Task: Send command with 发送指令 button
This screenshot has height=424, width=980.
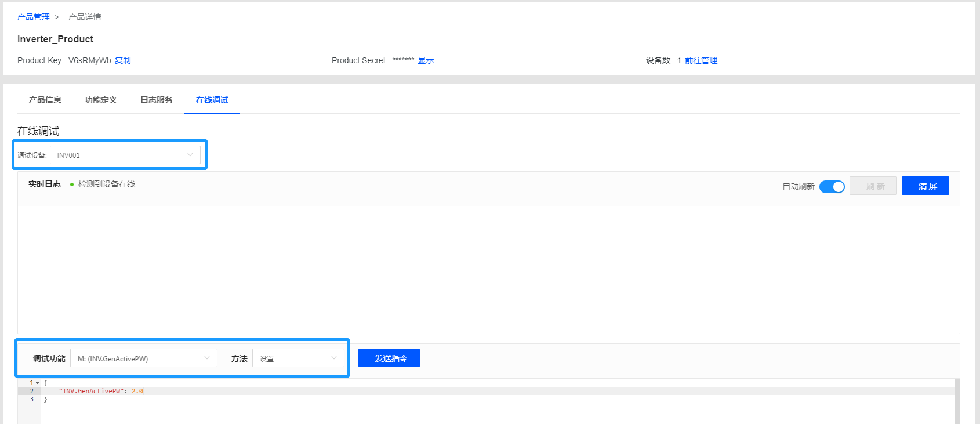Action: (x=389, y=358)
